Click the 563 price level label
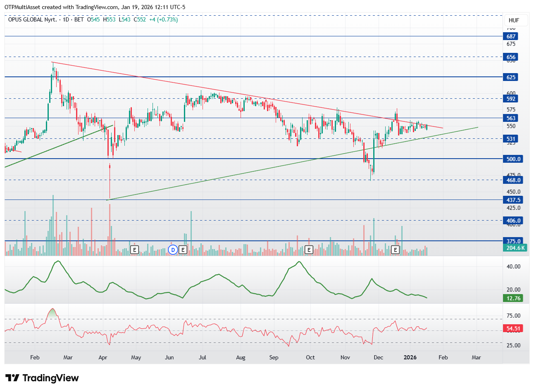 (x=511, y=118)
